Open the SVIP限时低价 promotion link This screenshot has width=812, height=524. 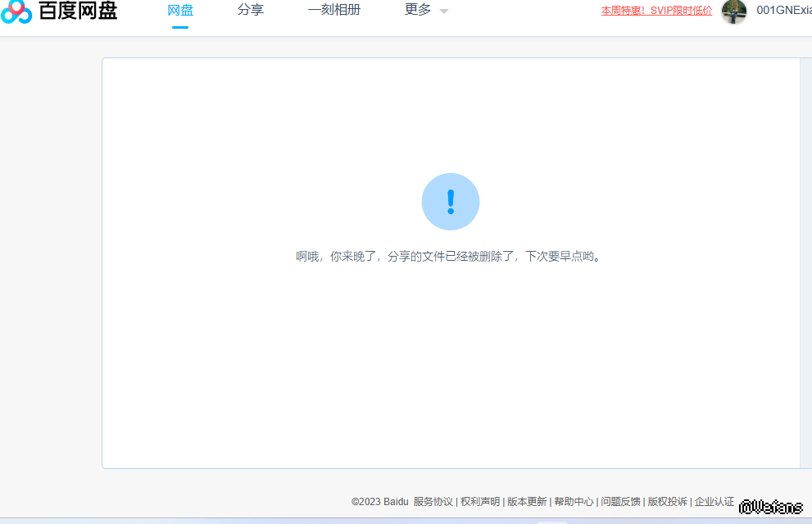(656, 11)
